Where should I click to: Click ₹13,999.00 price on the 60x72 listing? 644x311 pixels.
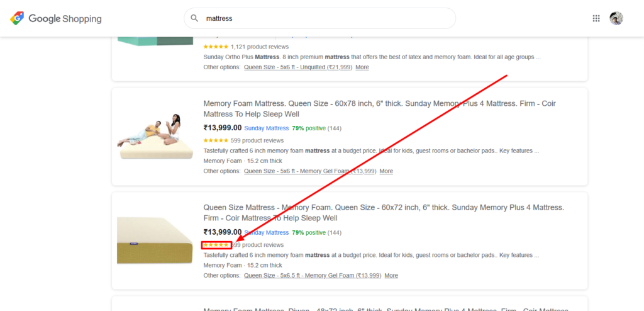coord(223,232)
